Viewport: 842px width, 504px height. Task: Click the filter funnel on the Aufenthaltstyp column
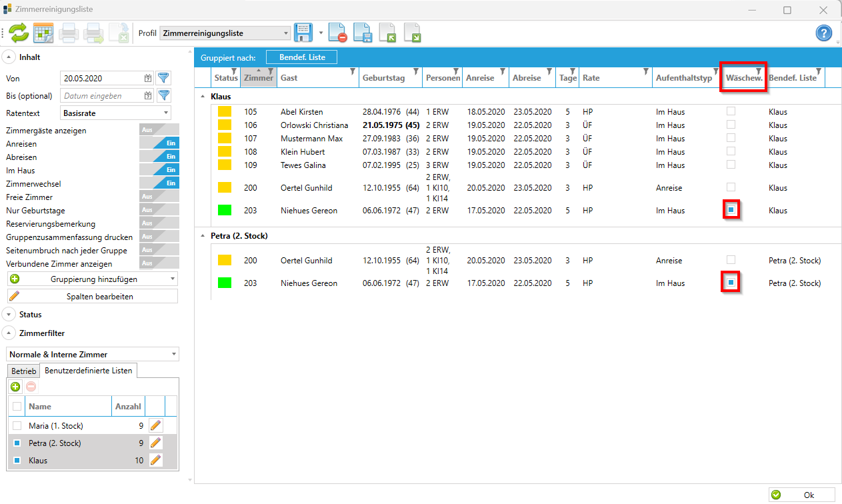(715, 71)
